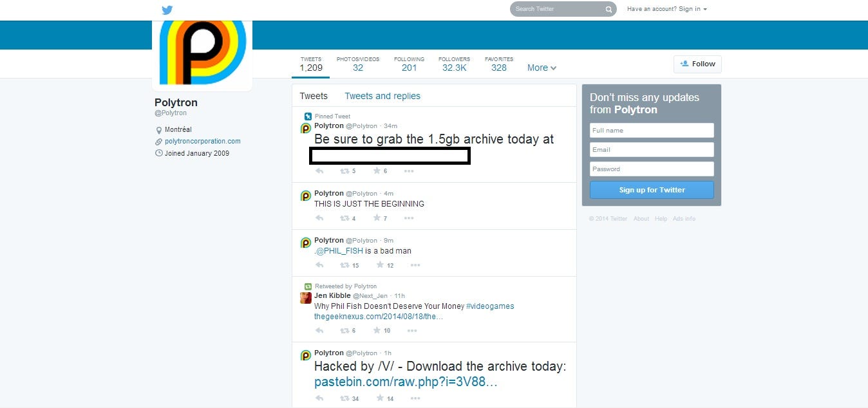
Task: Click Jen Kibble's name
Action: point(332,295)
